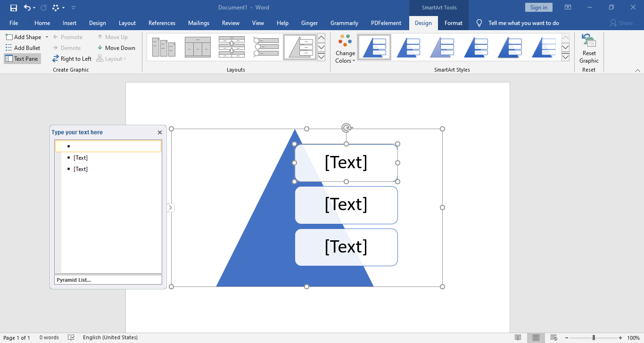Screen dimensions: 644x343
Task: Switch to the Format tab
Action: 453,23
